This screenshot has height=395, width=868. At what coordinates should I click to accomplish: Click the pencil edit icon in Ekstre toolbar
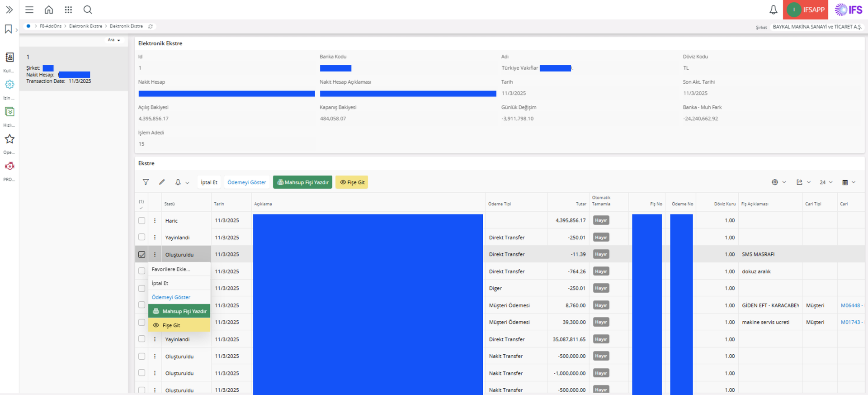coord(162,182)
